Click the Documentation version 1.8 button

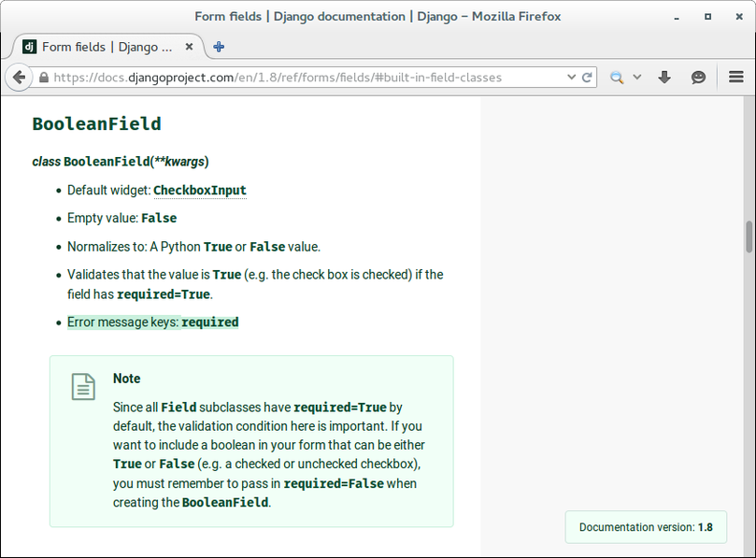coord(646,527)
